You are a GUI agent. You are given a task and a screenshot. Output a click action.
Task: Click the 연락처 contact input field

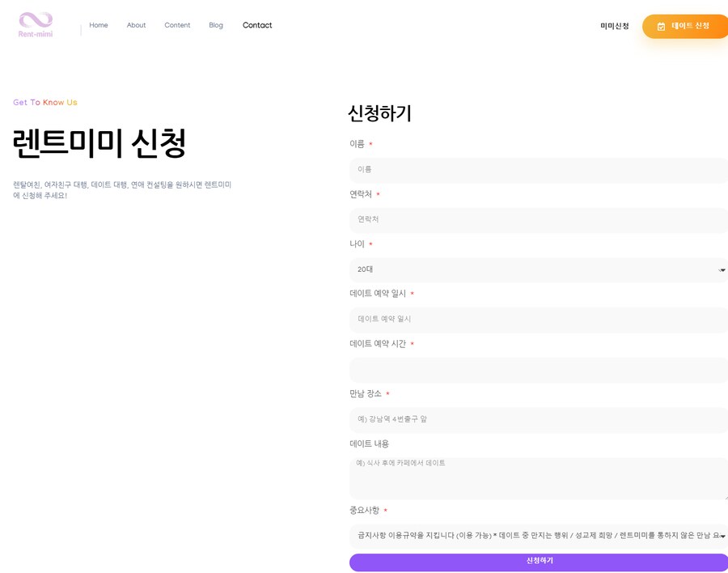coord(538,219)
